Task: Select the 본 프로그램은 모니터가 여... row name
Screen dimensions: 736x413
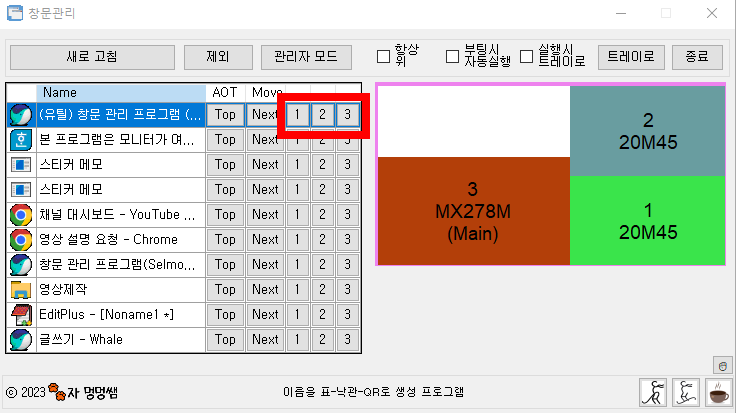Action: (121, 139)
